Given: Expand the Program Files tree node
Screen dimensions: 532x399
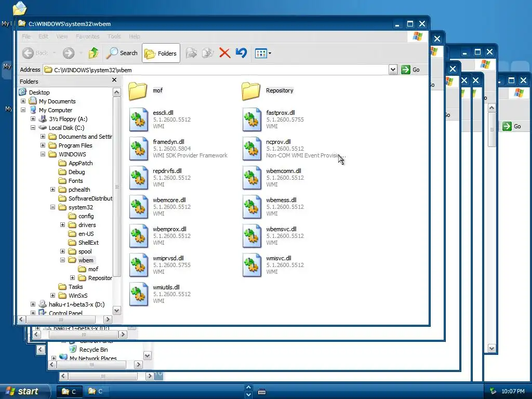Looking at the screenshot, I should click(43, 145).
